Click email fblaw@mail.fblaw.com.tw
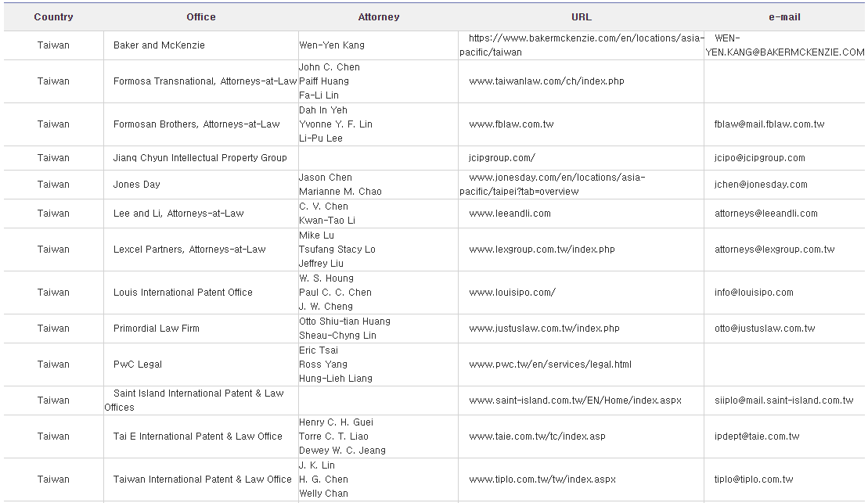The width and height of the screenshot is (868, 503). click(769, 124)
